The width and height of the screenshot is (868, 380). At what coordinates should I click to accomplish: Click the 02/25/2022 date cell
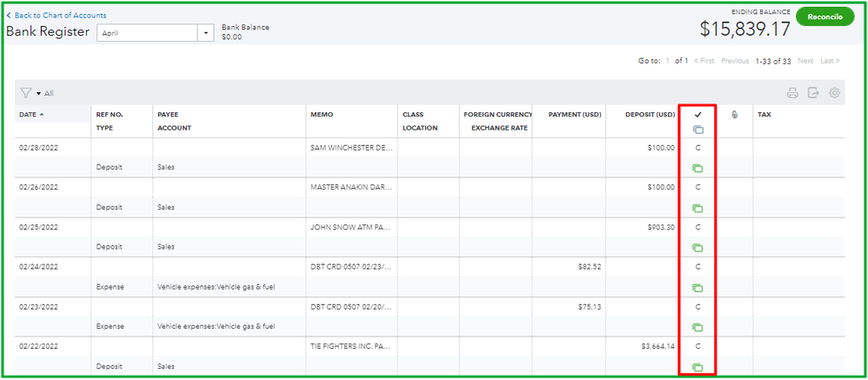(39, 227)
